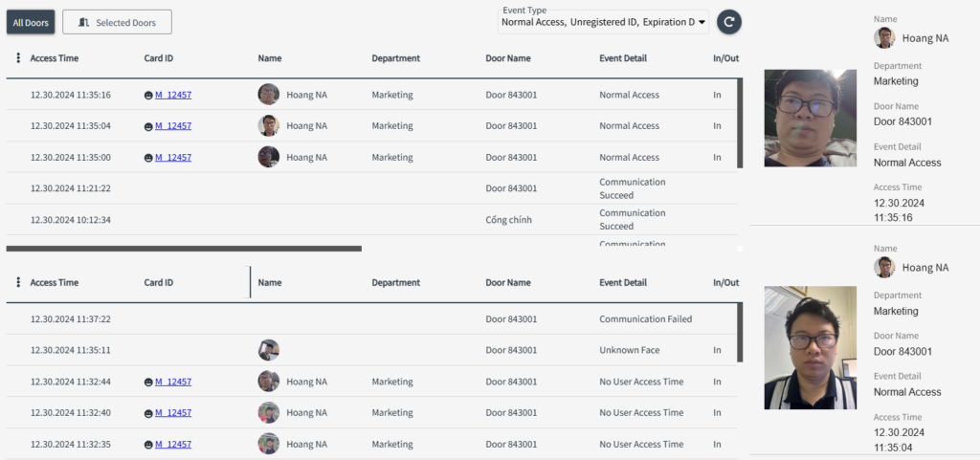Screen dimensions: 980x460
Task: Open column options menu in lower table
Action: coord(18,283)
